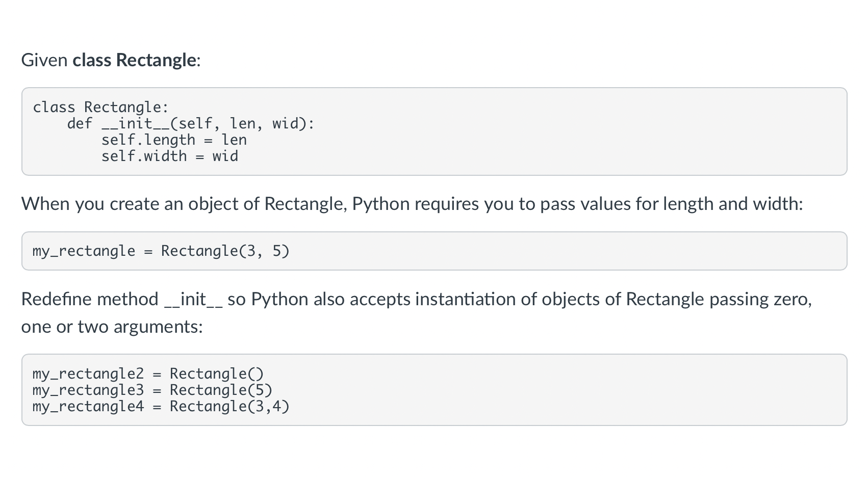
Task: Click the "Rectangle(5)" constructor call
Action: pyautogui.click(x=221, y=390)
